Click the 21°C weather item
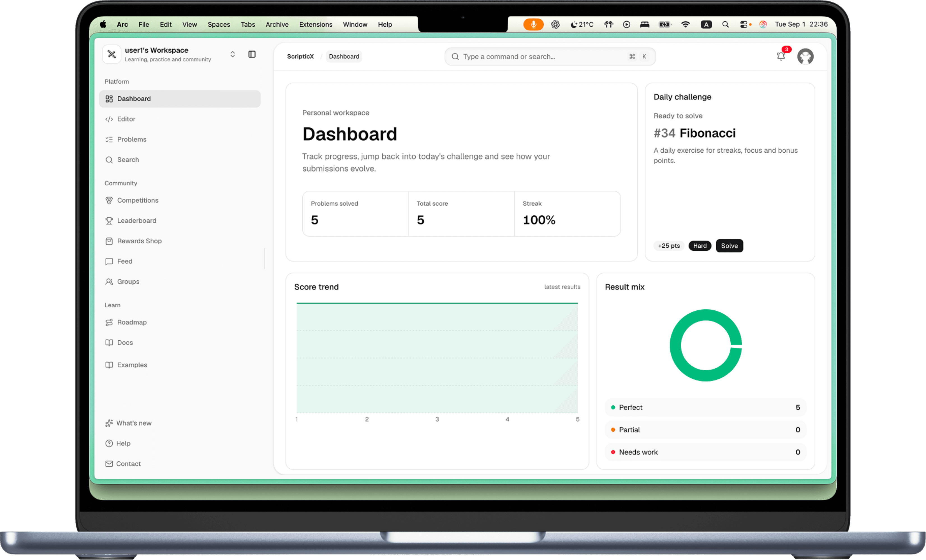This screenshot has width=926, height=560. pos(582,24)
